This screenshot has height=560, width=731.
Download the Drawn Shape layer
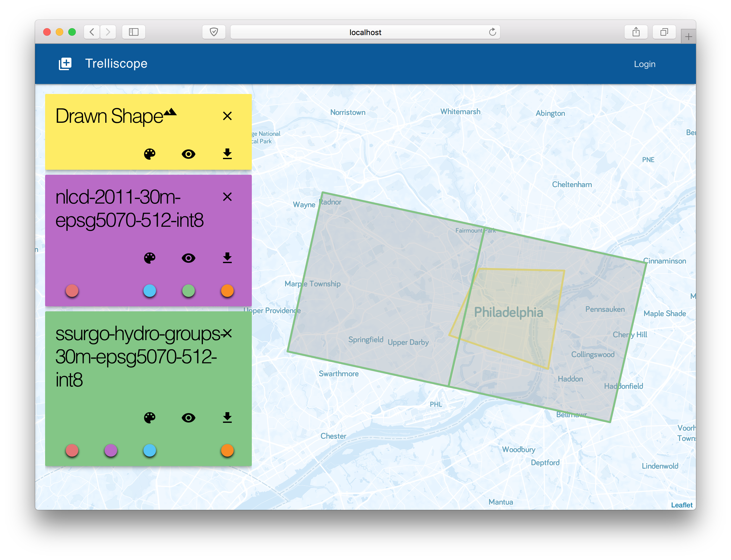(227, 154)
